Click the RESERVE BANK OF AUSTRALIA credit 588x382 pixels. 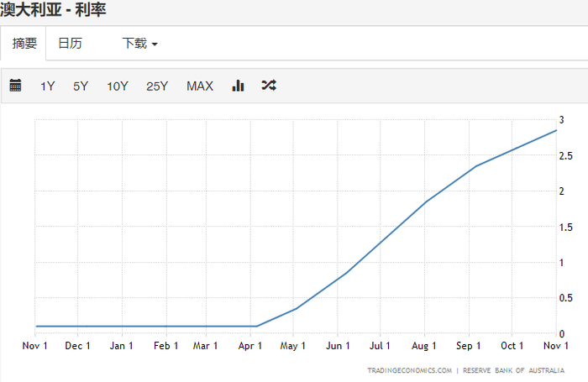point(513,370)
